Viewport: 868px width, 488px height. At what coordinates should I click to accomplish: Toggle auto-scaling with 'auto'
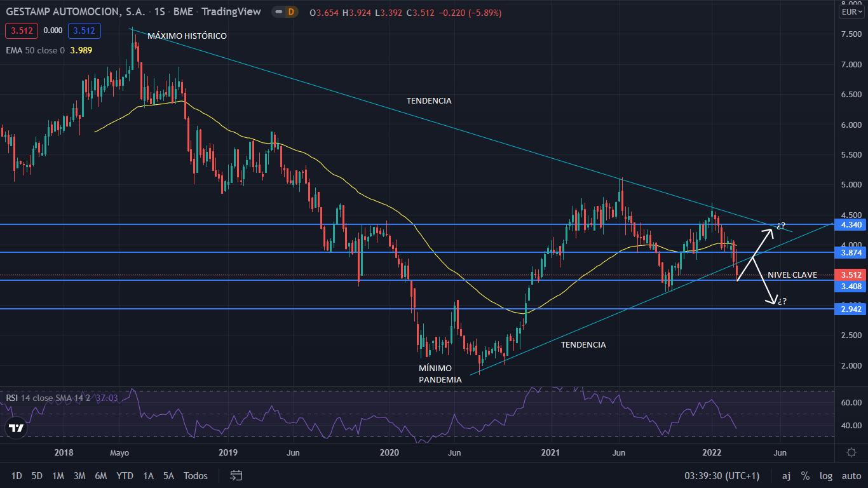tap(851, 475)
